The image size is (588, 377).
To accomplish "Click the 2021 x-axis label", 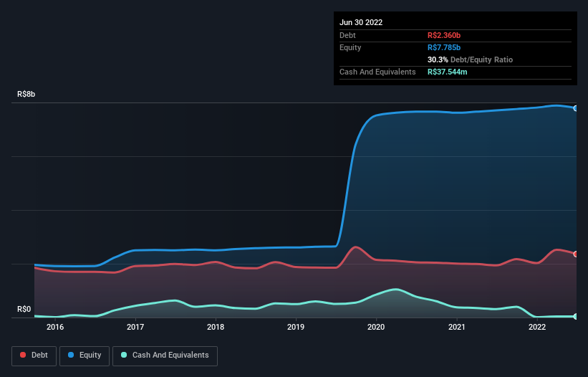I will coord(457,327).
